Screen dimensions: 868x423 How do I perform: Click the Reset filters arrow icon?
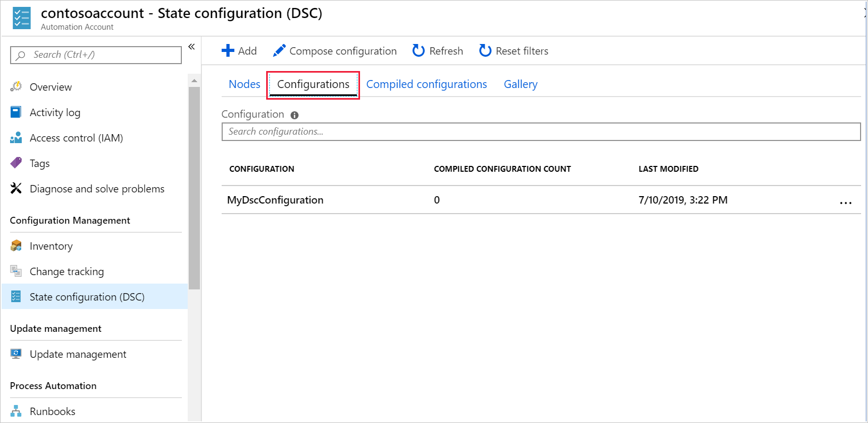pos(485,50)
